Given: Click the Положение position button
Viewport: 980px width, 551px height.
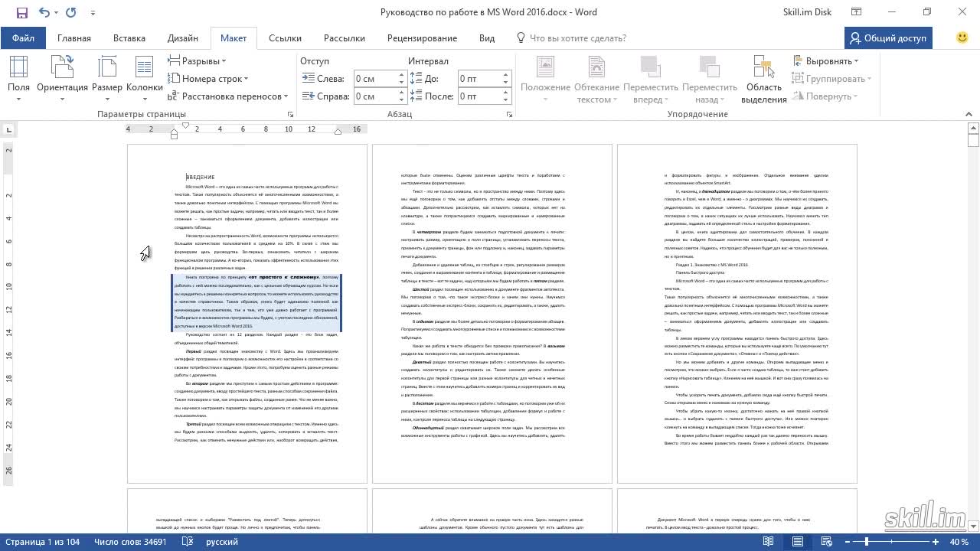Looking at the screenshot, I should point(545,79).
